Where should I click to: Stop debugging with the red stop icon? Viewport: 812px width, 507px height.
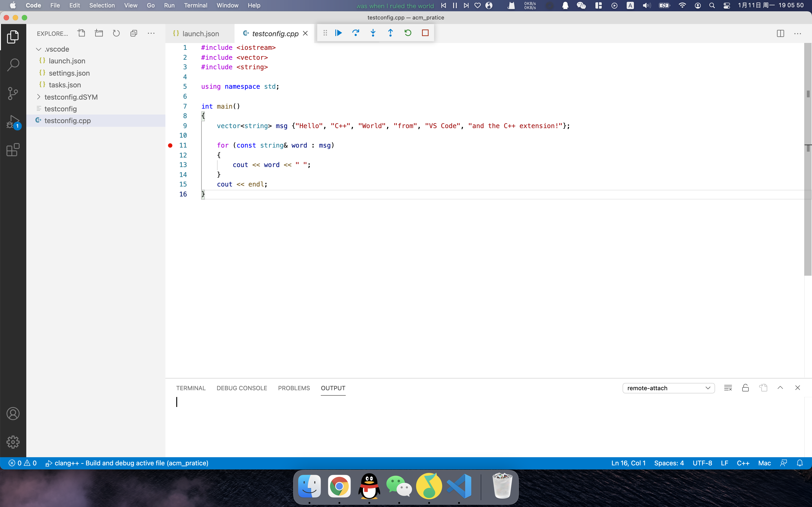click(425, 33)
